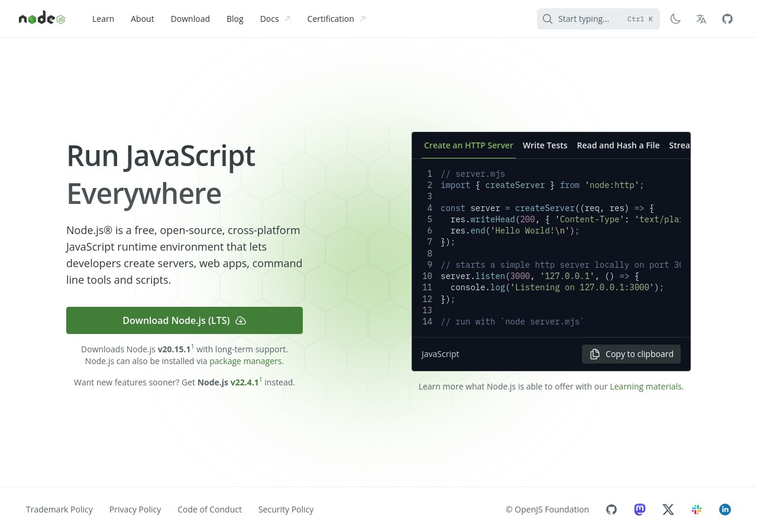Click Copy to clipboard button
757x532 pixels.
point(631,354)
